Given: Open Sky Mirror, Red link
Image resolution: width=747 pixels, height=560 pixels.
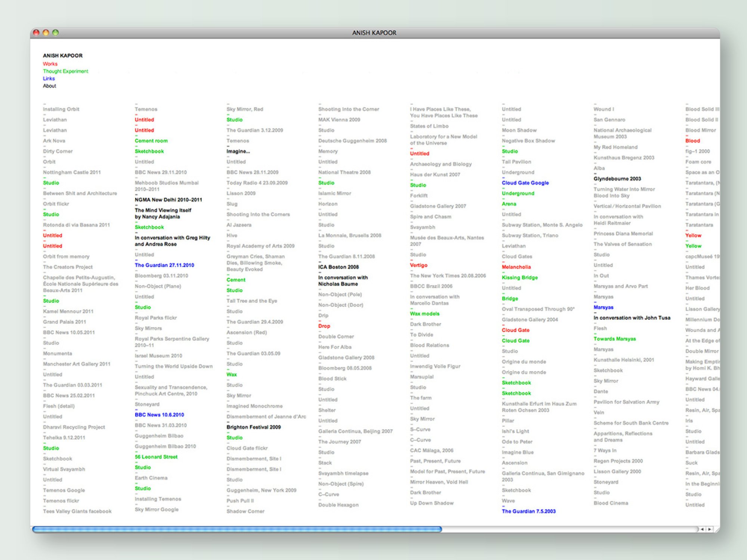Looking at the screenshot, I should [245, 109].
